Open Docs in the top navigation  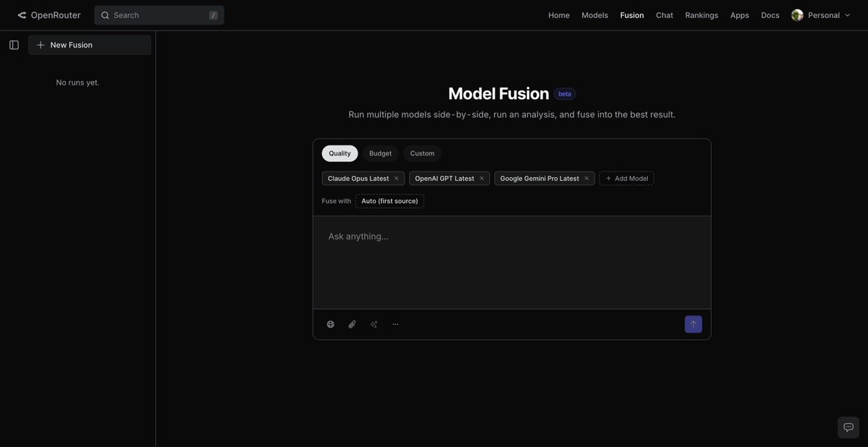[x=770, y=15]
